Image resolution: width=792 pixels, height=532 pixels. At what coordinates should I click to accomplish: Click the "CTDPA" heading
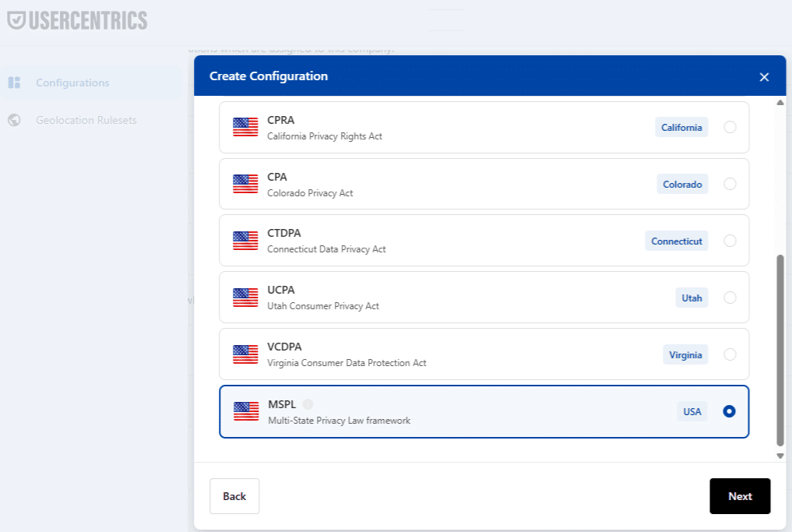[x=284, y=233]
